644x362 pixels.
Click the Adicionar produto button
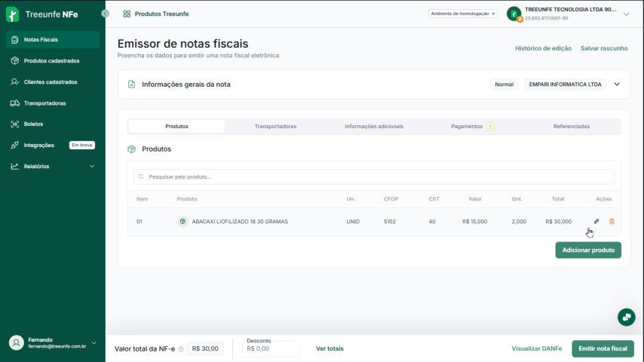[x=588, y=250]
